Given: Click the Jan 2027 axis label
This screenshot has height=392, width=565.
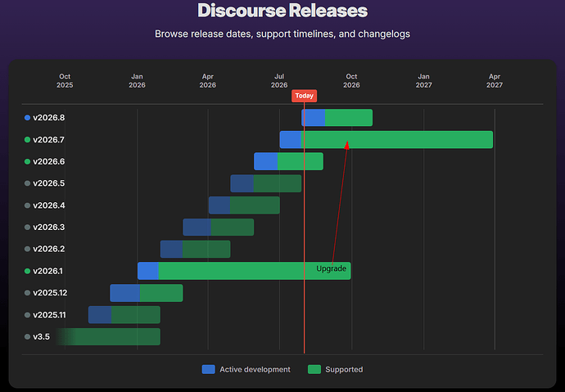Looking at the screenshot, I should [424, 81].
